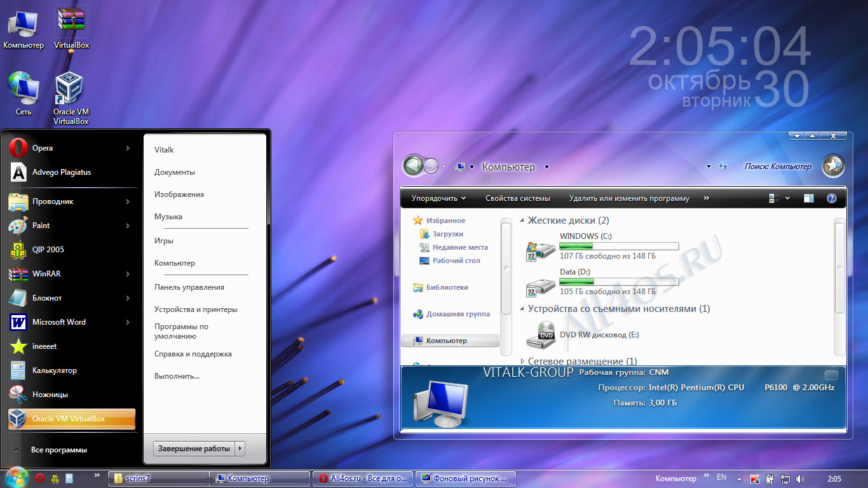Image resolution: width=868 pixels, height=488 pixels.
Task: Choose Выполнить... in the Start menu
Action: pyautogui.click(x=177, y=376)
